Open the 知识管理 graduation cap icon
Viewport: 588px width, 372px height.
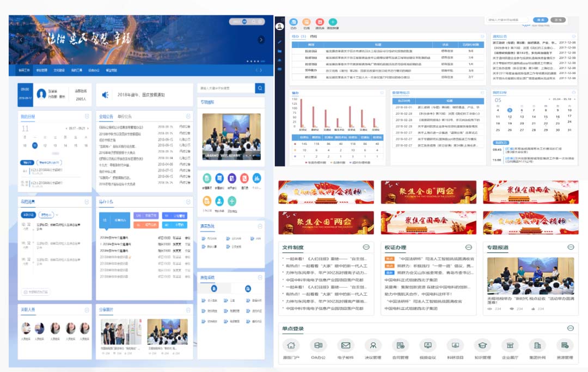pos(482,345)
